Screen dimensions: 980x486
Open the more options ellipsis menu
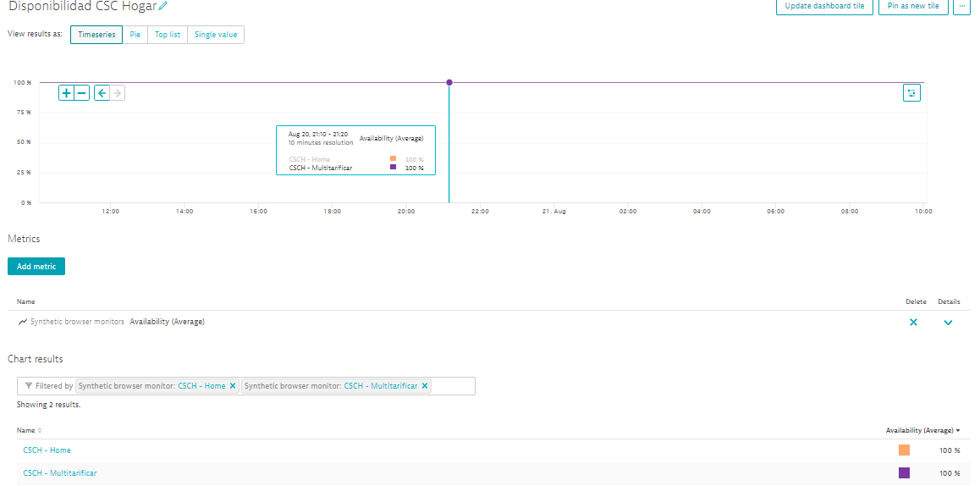pyautogui.click(x=961, y=6)
